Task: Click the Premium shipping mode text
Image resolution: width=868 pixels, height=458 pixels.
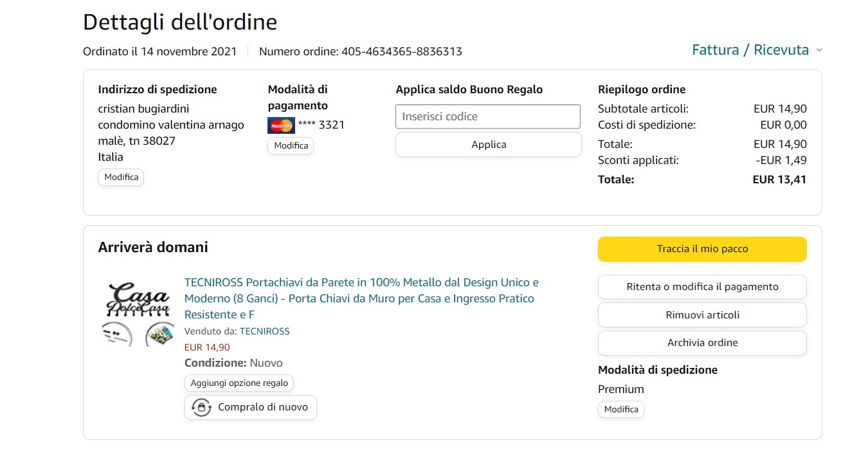Action: click(x=621, y=389)
